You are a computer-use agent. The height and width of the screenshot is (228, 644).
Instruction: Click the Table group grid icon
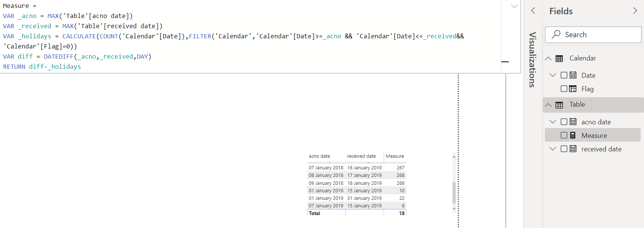pyautogui.click(x=559, y=105)
